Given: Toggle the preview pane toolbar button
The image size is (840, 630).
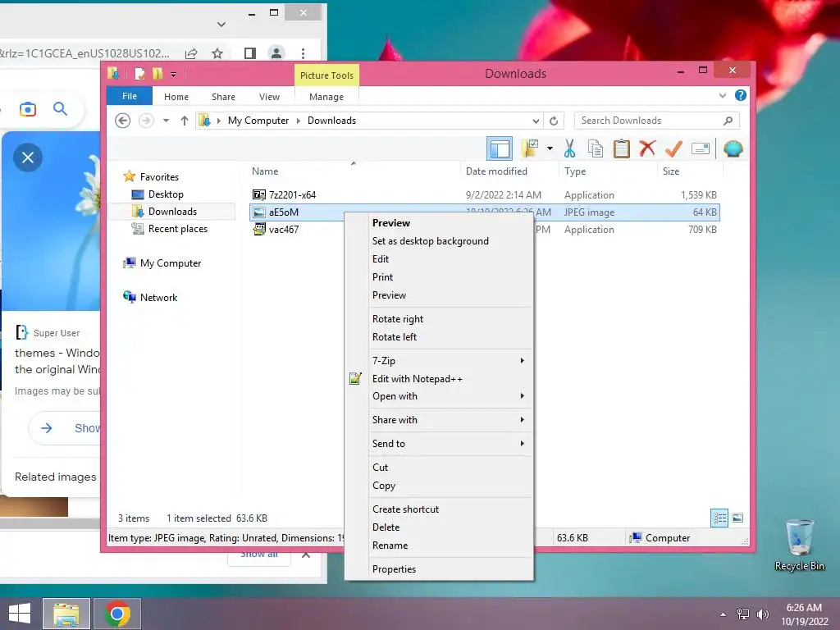Looking at the screenshot, I should pos(500,148).
